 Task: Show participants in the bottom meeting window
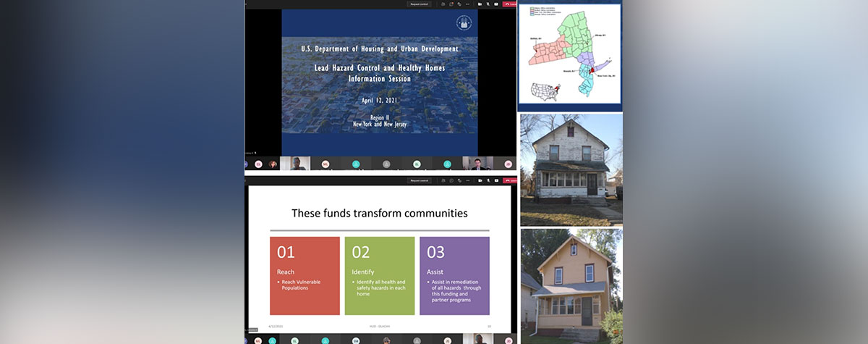(x=443, y=180)
